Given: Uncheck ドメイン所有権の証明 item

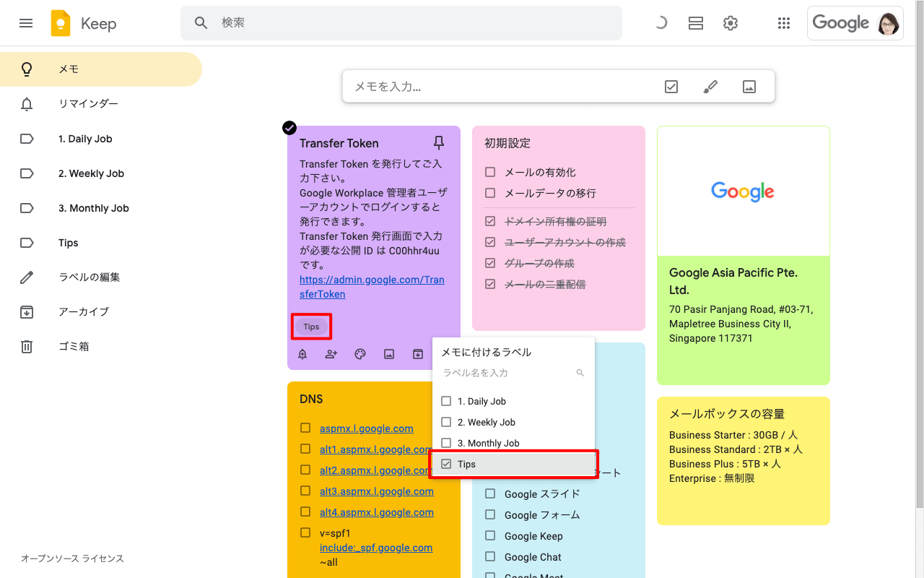Looking at the screenshot, I should coord(490,221).
